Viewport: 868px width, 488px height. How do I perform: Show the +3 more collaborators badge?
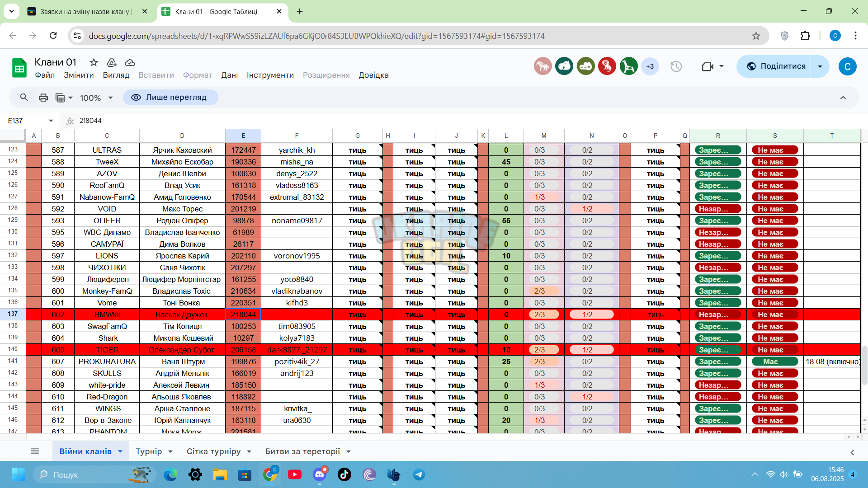pyautogui.click(x=650, y=66)
